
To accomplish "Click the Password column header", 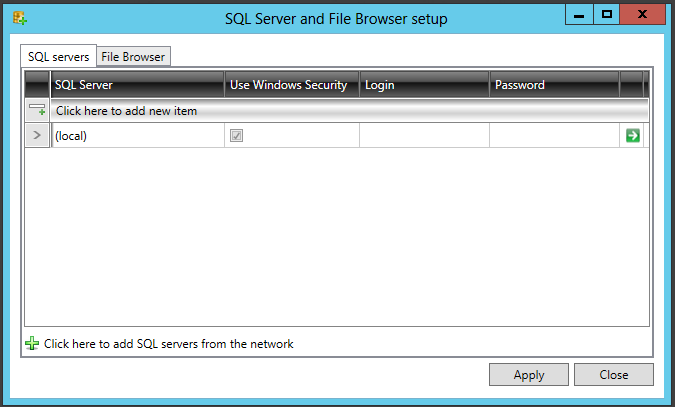I will click(x=554, y=85).
